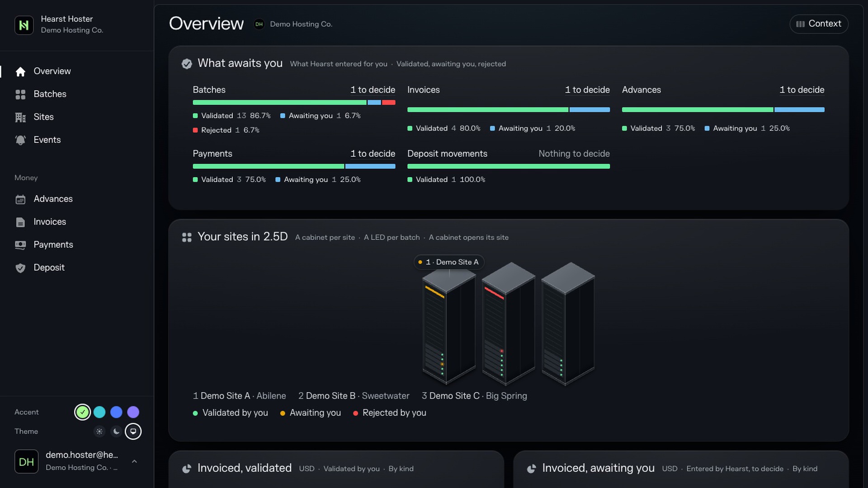Click the Batches grid icon in sidebar

pyautogui.click(x=20, y=94)
